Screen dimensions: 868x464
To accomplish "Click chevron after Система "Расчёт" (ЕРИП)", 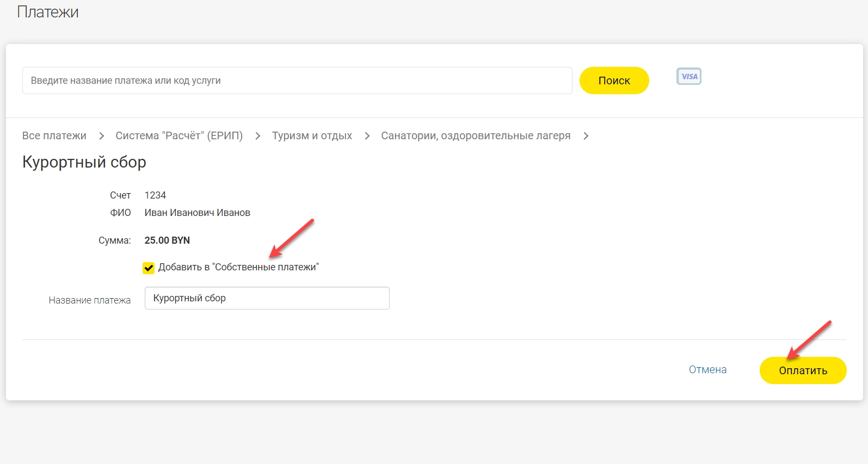I will (x=258, y=136).
